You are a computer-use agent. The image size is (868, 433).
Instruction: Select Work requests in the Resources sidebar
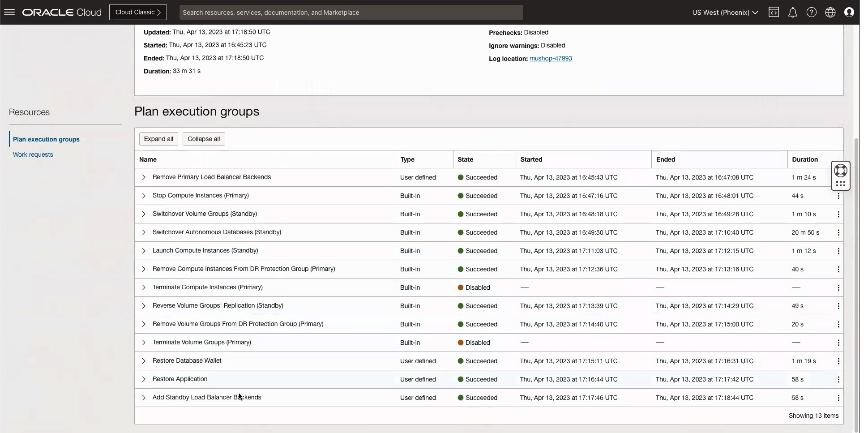(x=33, y=154)
